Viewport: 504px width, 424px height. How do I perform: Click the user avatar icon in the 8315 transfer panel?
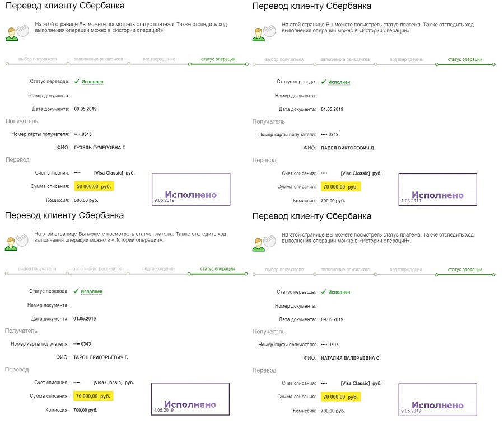(x=12, y=34)
